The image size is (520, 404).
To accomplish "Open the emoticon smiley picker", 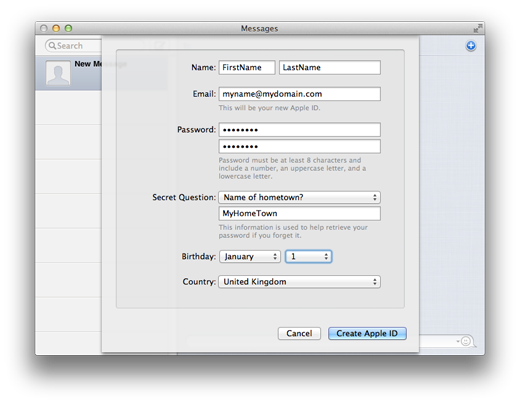I will (x=466, y=341).
